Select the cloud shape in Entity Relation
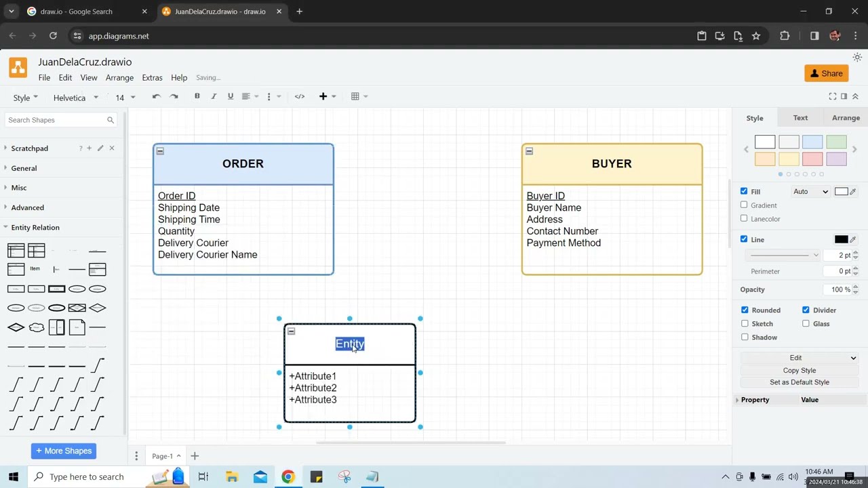 click(37, 327)
